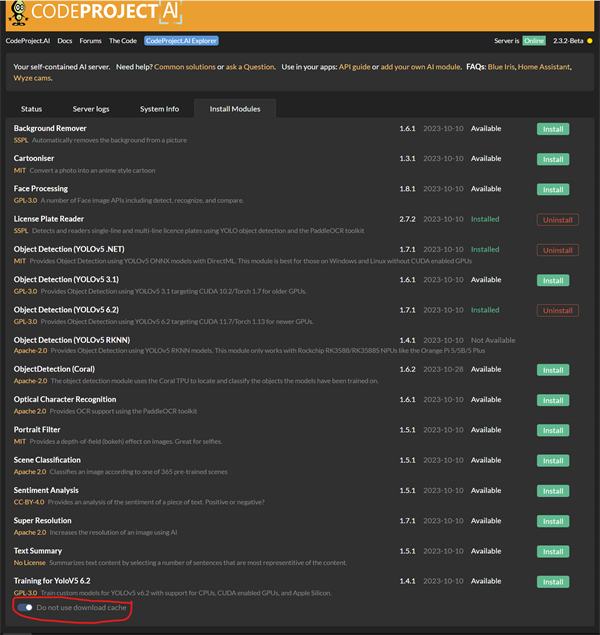
Task: Click the 'Object Detection (YOLOv5 RKNN)' module title
Action: [72, 340]
